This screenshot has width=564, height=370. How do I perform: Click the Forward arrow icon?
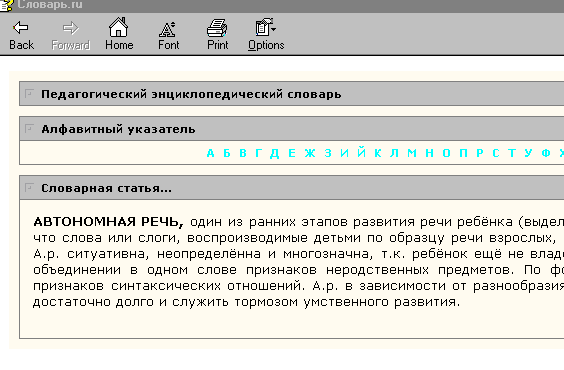point(70,28)
